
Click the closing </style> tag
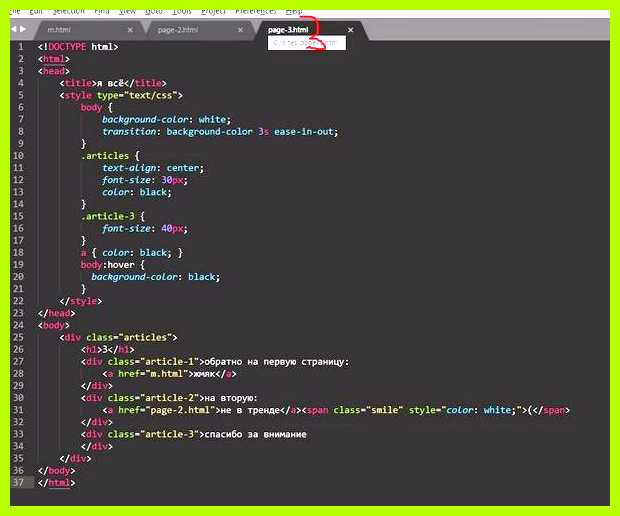pos(81,301)
